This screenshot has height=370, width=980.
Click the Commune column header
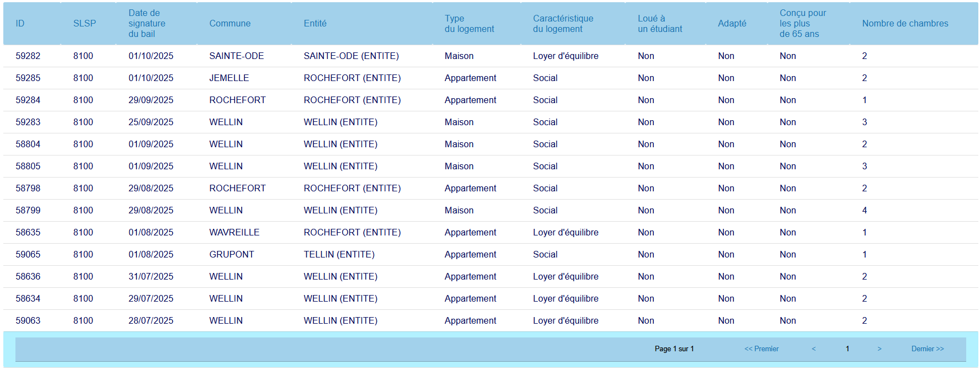point(230,23)
